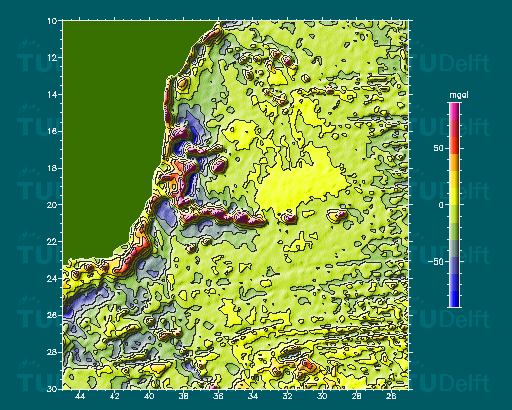This screenshot has width=512, height=410.
Task: Select the dark blue bottom color bar segment
Action: (x=455, y=299)
